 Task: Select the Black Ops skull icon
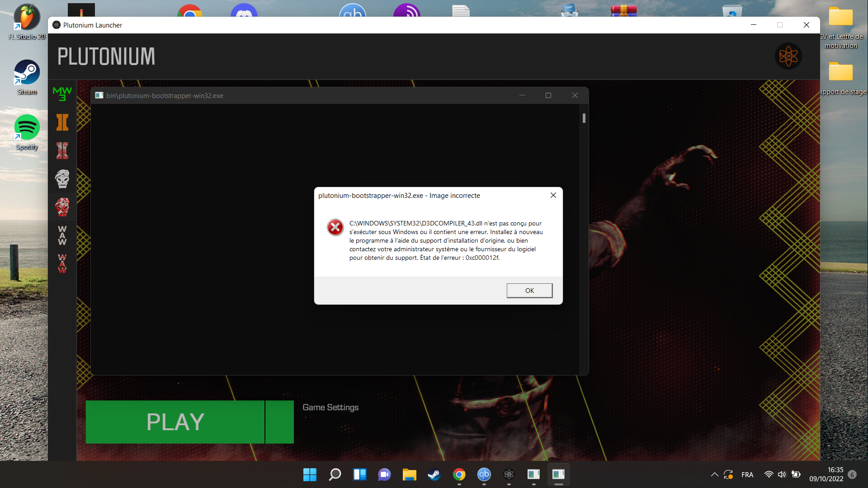coord(62,179)
